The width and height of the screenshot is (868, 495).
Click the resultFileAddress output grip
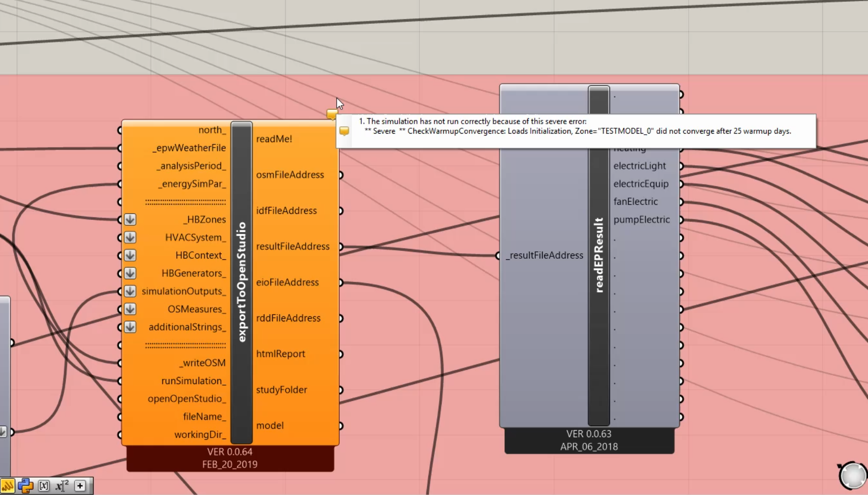(x=341, y=247)
